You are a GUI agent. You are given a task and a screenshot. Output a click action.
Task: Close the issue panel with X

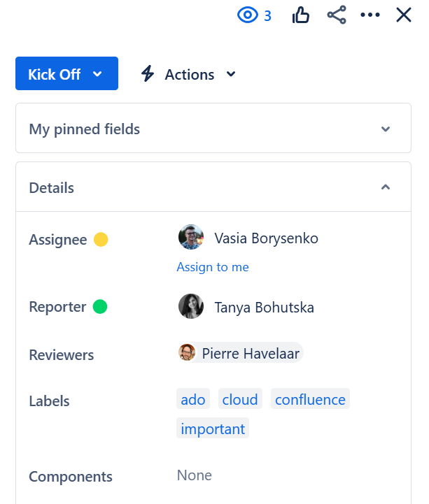point(404,15)
